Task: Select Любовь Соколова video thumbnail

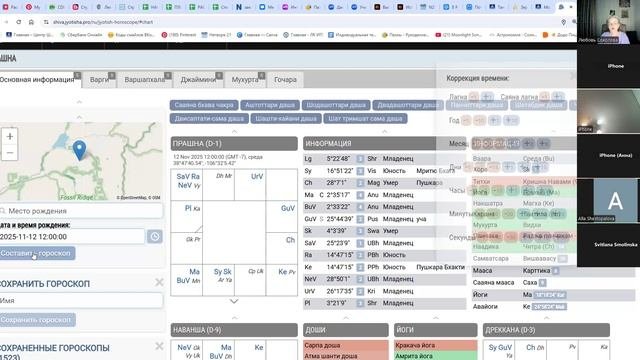Action: 609,22
